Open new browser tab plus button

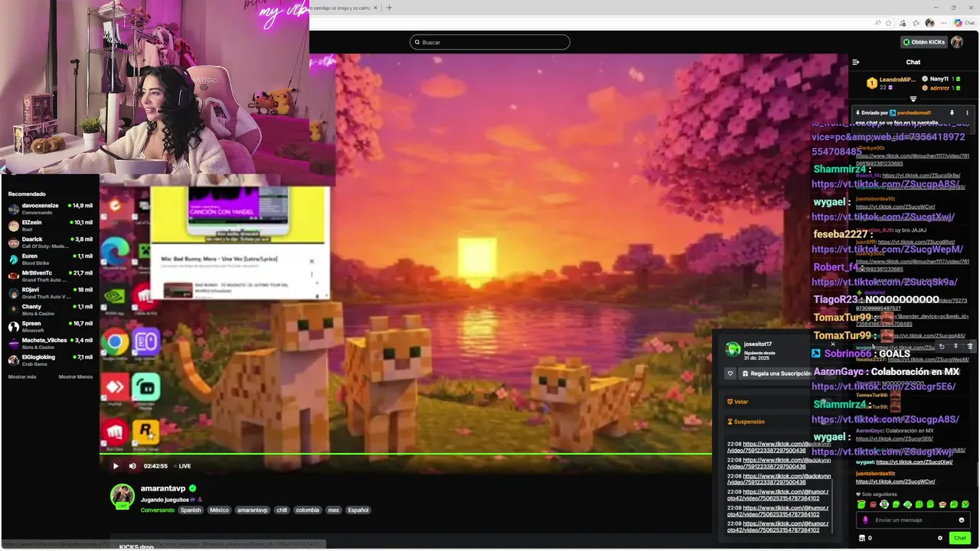click(x=389, y=8)
